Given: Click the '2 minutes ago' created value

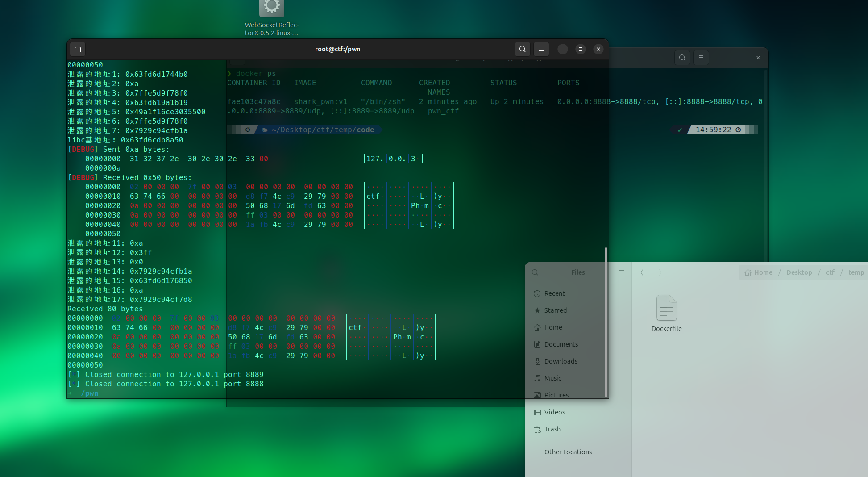Looking at the screenshot, I should pos(448,102).
